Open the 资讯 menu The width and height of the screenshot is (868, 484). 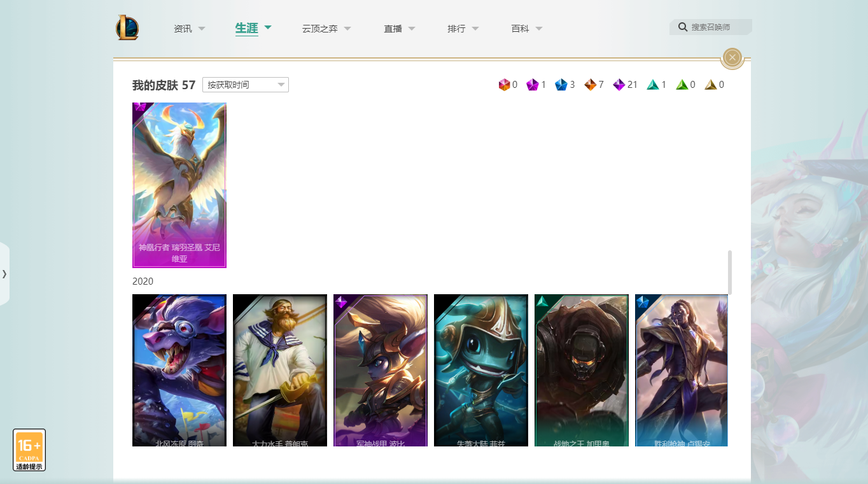[x=183, y=29]
